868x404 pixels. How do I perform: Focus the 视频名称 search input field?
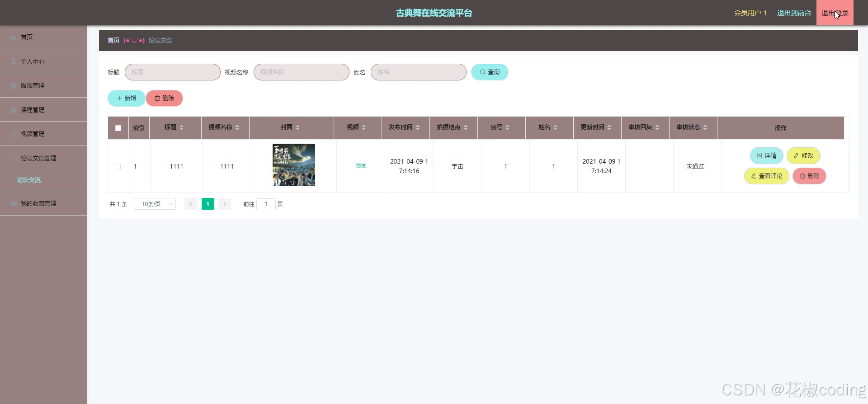click(302, 72)
